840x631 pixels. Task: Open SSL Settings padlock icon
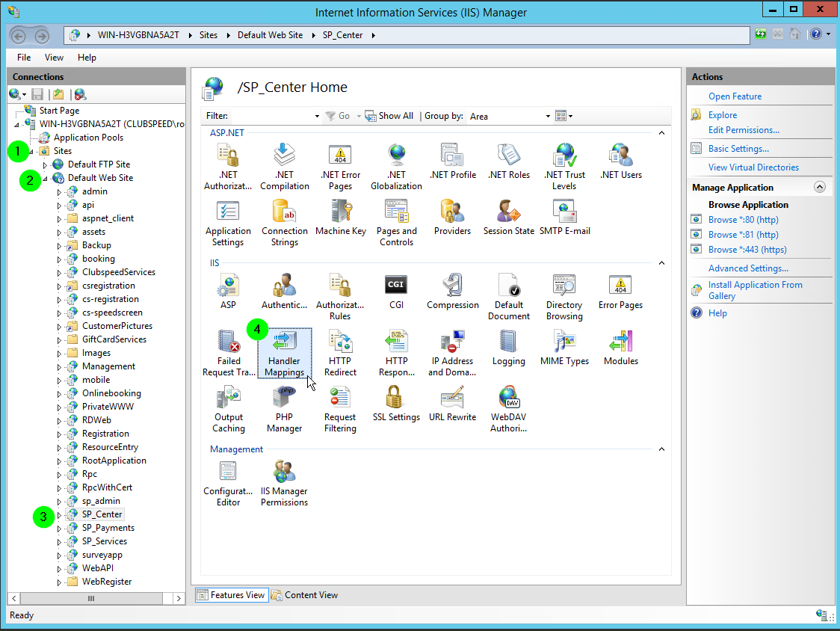396,404
